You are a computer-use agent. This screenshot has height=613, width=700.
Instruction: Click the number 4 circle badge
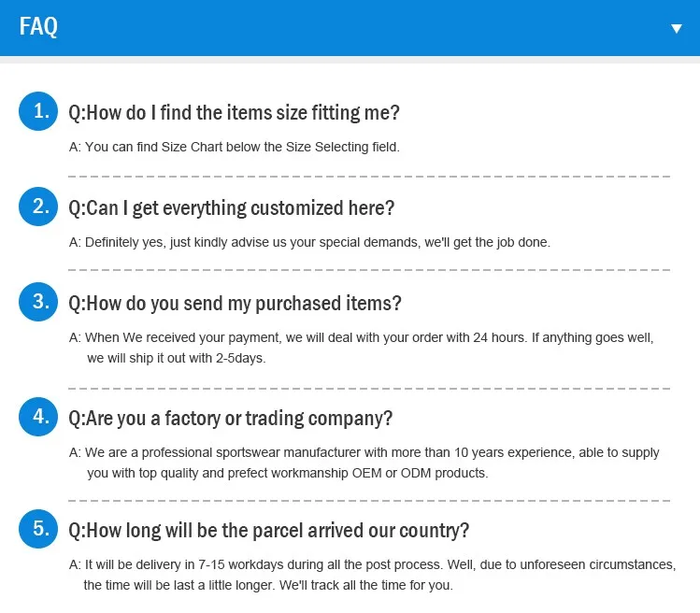point(39,417)
